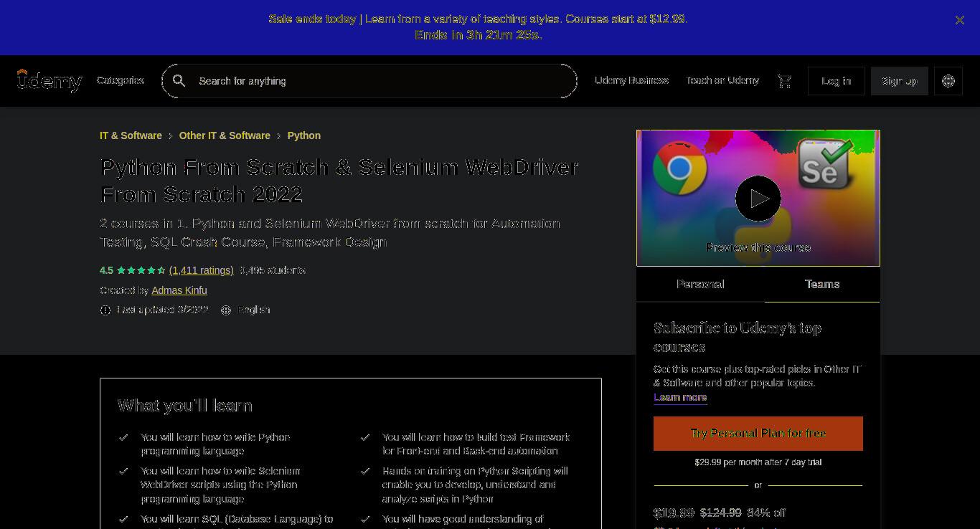Click the star rating icons
The image size is (980, 529).
pyautogui.click(x=141, y=270)
